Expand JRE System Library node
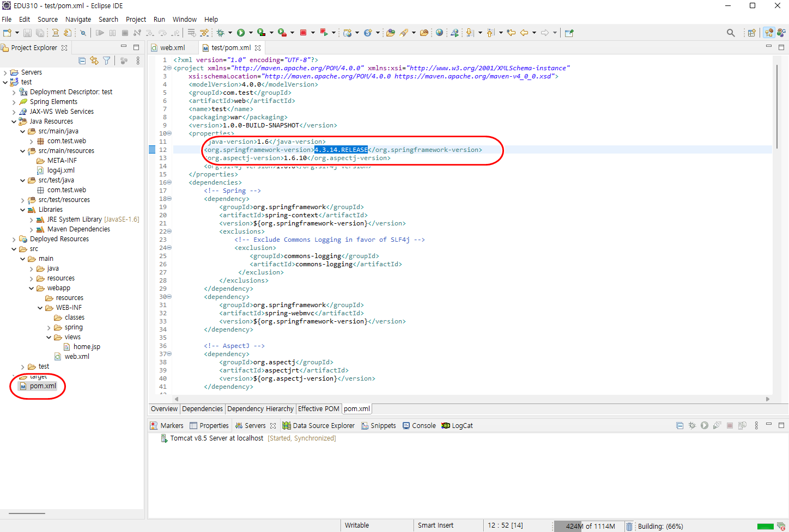The height and width of the screenshot is (532, 789). coord(32,219)
